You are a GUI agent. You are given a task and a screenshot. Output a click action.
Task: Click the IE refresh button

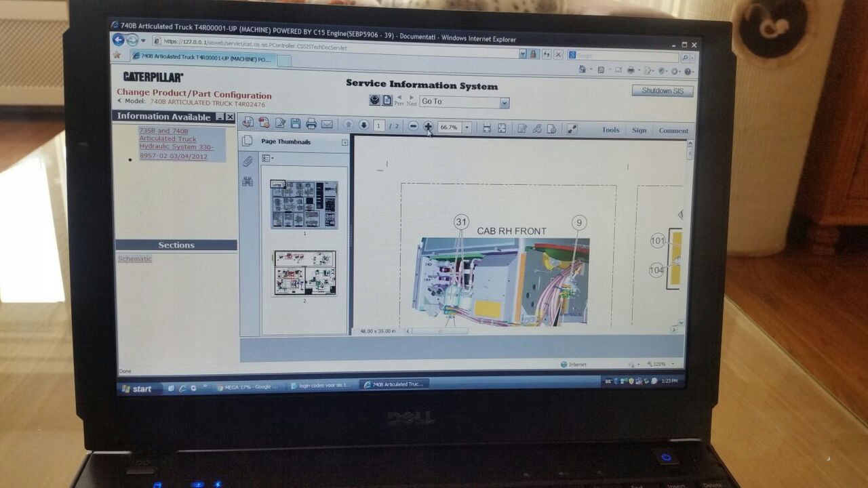click(546, 54)
